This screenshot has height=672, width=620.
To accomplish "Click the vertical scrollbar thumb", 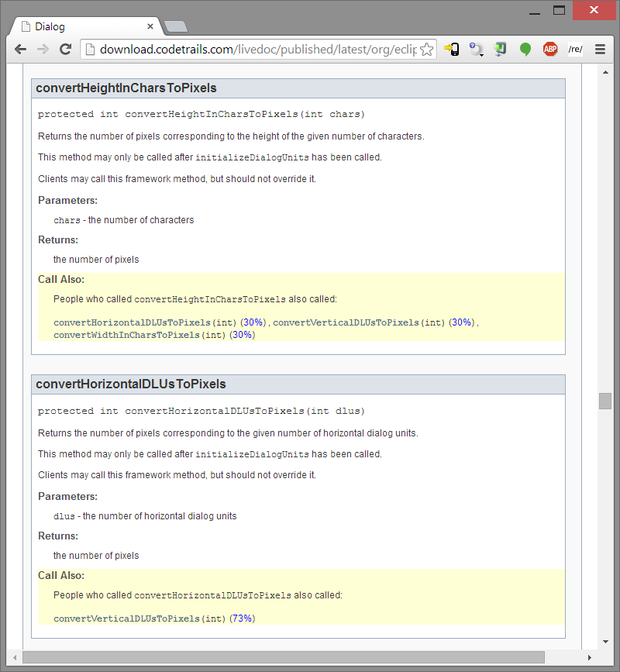I will tap(605, 401).
